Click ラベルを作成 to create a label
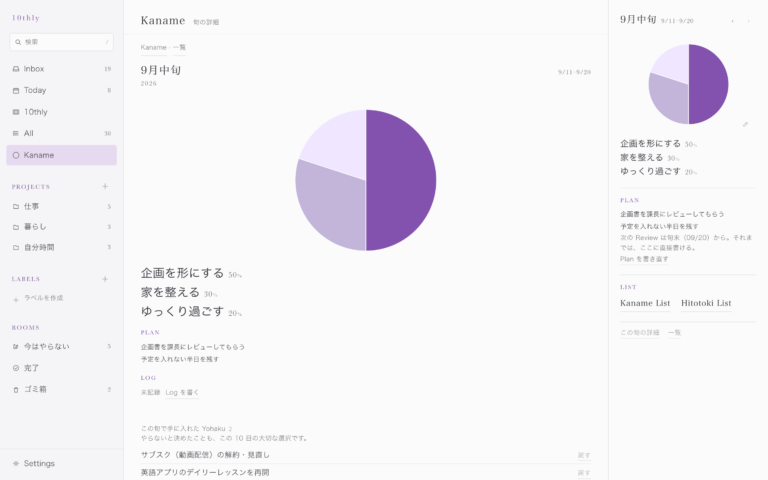Viewport: 768px width, 480px height. point(38,298)
